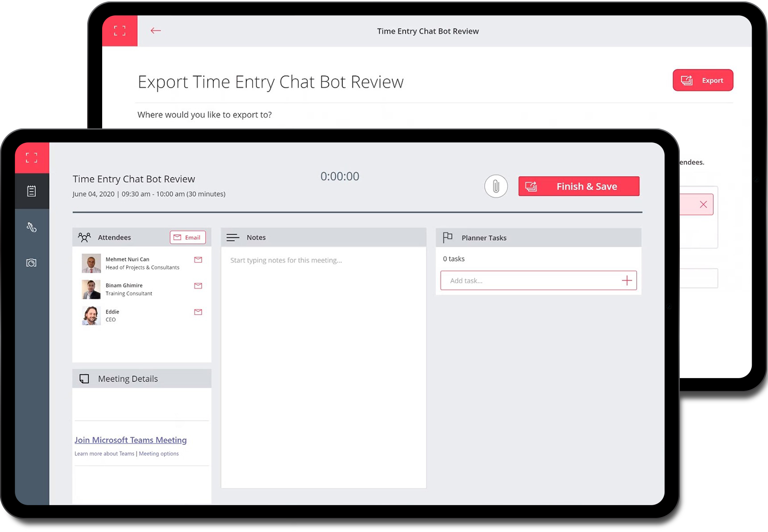The image size is (768, 532).
Task: Open the camera capture sidebar icon
Action: [32, 263]
